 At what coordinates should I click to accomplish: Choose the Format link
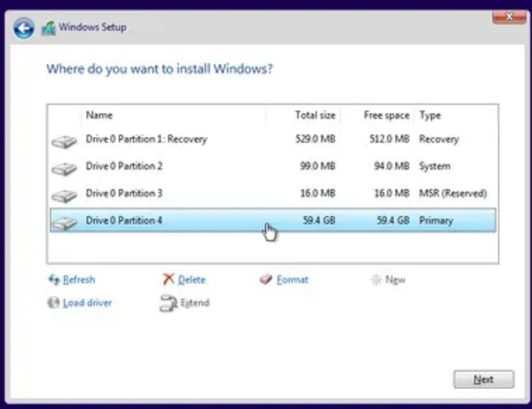click(292, 280)
